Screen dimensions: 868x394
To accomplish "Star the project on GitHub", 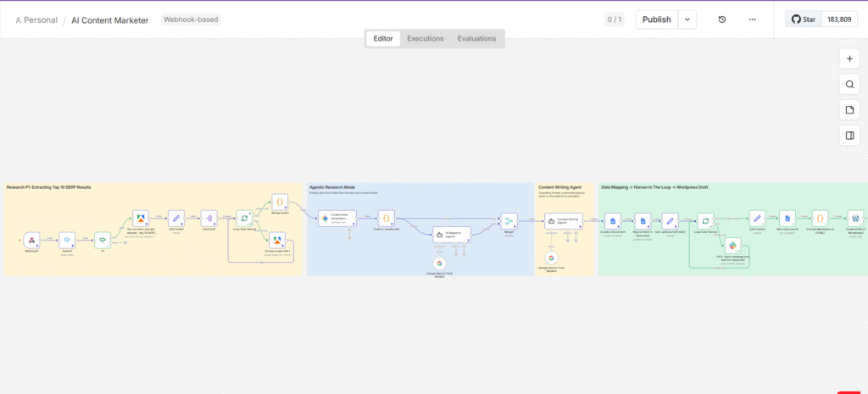I will coord(805,19).
